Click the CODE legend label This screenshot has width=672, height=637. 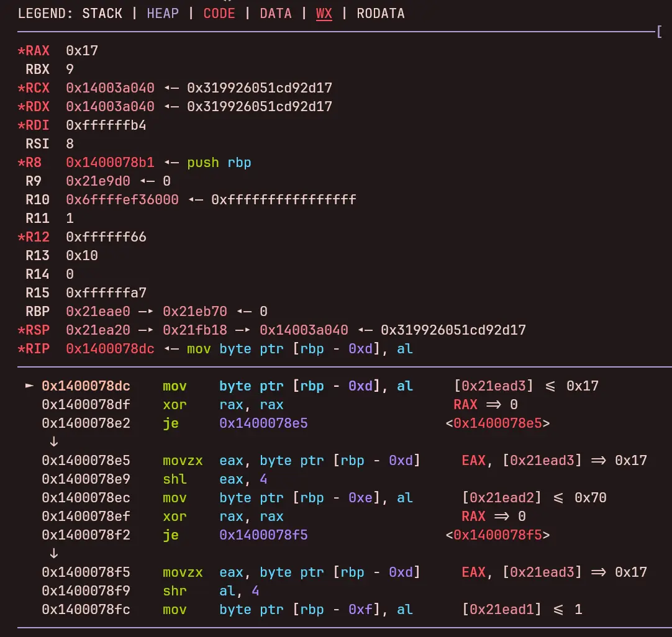(x=219, y=14)
